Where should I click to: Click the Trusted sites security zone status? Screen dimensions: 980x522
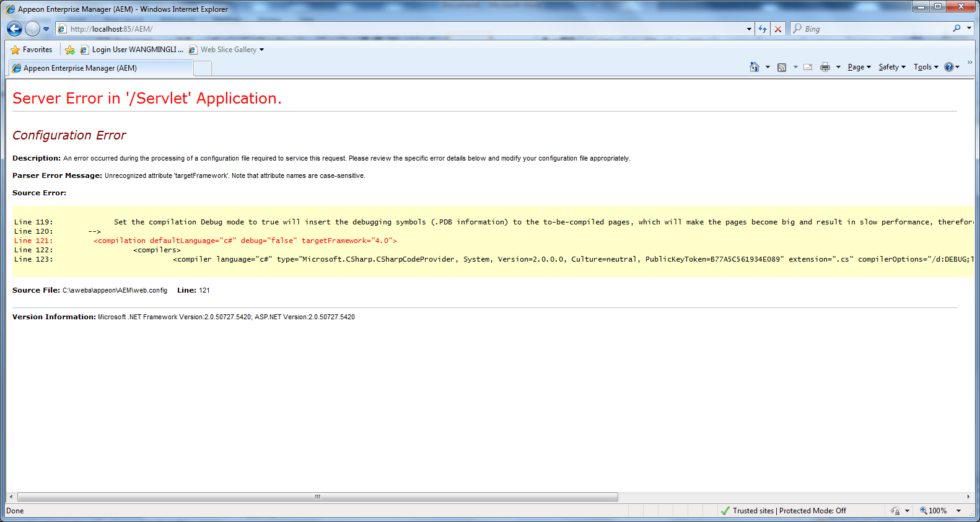(x=783, y=511)
